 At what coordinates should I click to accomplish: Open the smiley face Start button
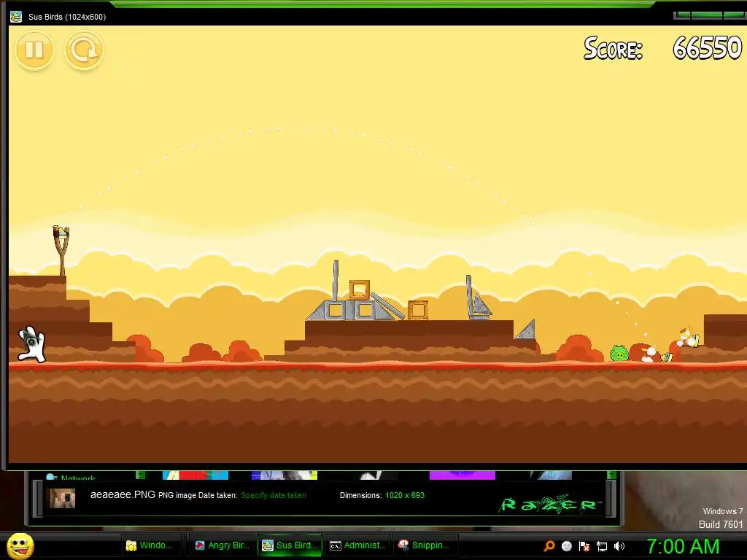pyautogui.click(x=20, y=545)
